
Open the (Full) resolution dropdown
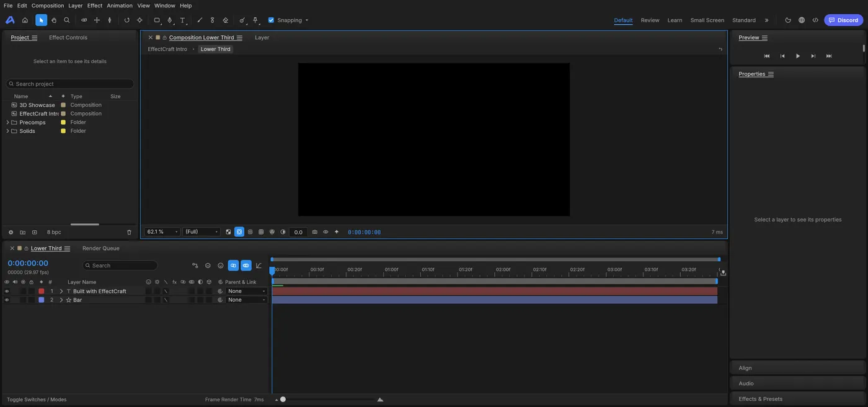click(201, 232)
